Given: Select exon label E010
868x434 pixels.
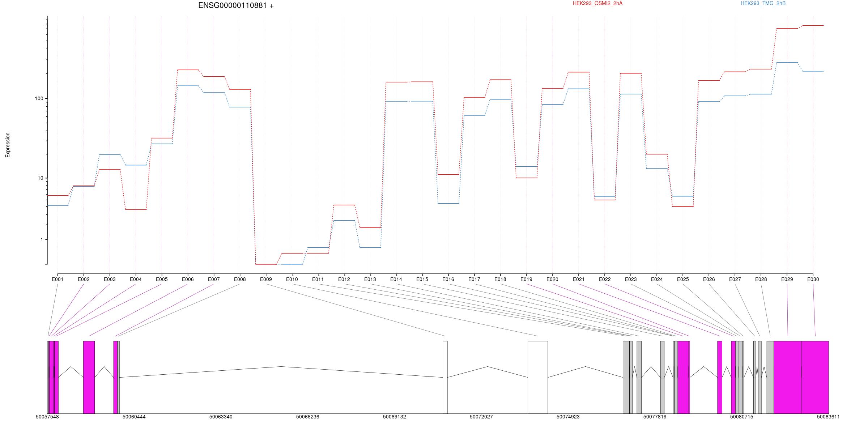Looking at the screenshot, I should [x=292, y=279].
